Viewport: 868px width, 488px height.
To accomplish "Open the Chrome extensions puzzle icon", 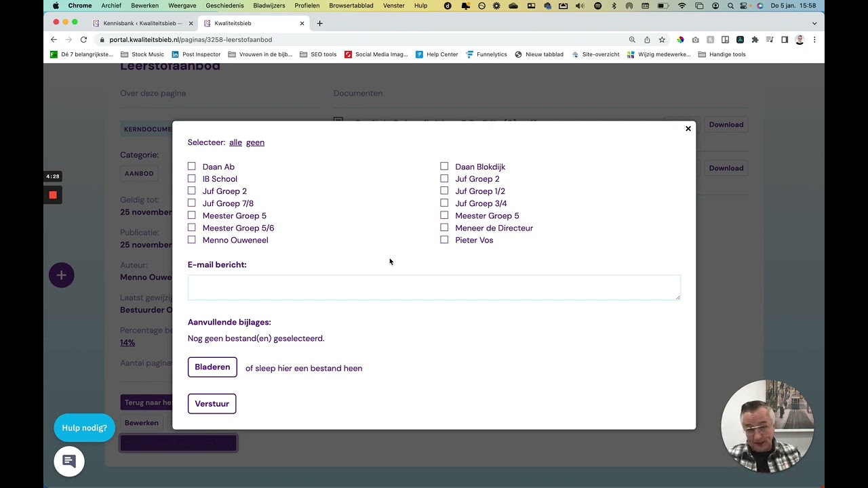I will (755, 39).
